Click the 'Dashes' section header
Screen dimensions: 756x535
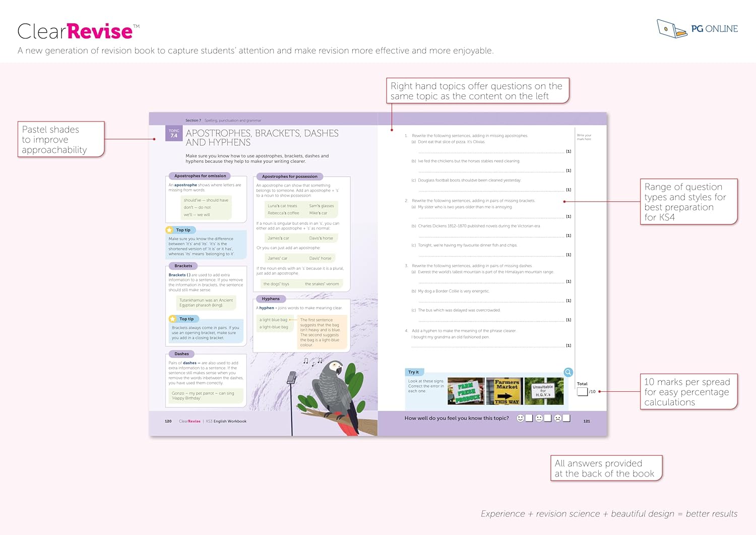(x=182, y=354)
